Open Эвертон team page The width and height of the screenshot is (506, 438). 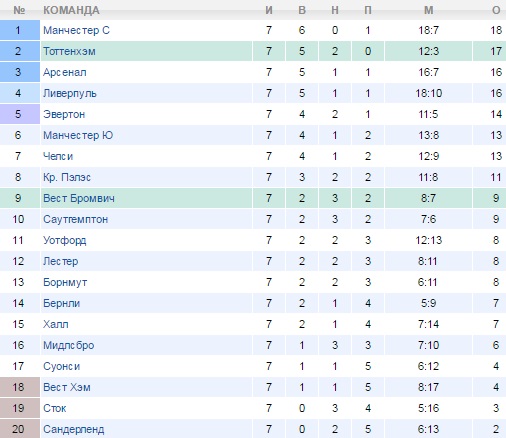coord(64,114)
